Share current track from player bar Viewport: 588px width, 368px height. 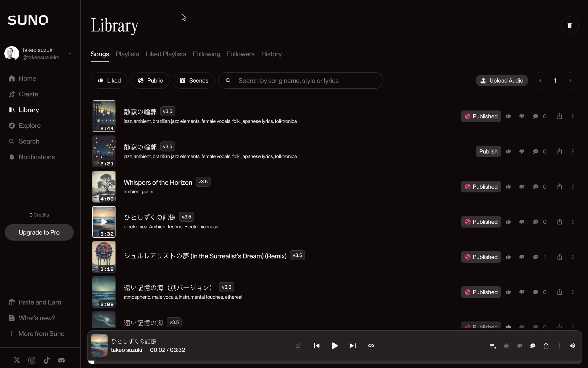pos(546,346)
